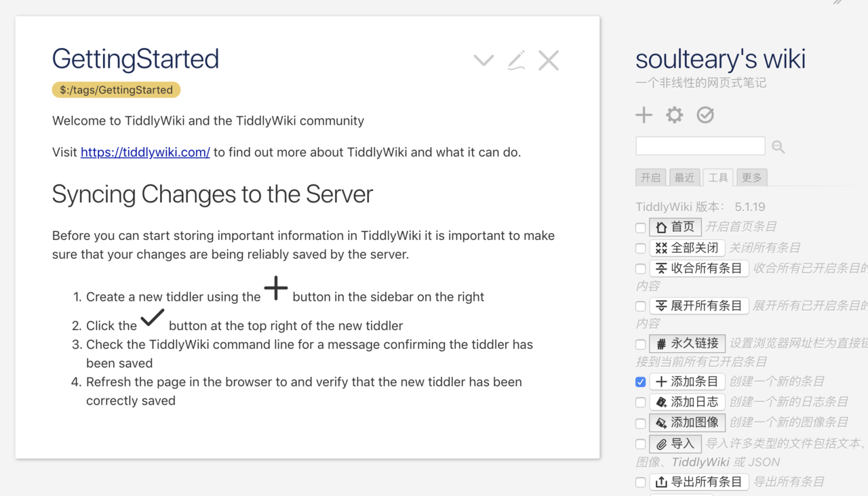Tick the 展开所有条目 checkbox

(640, 307)
